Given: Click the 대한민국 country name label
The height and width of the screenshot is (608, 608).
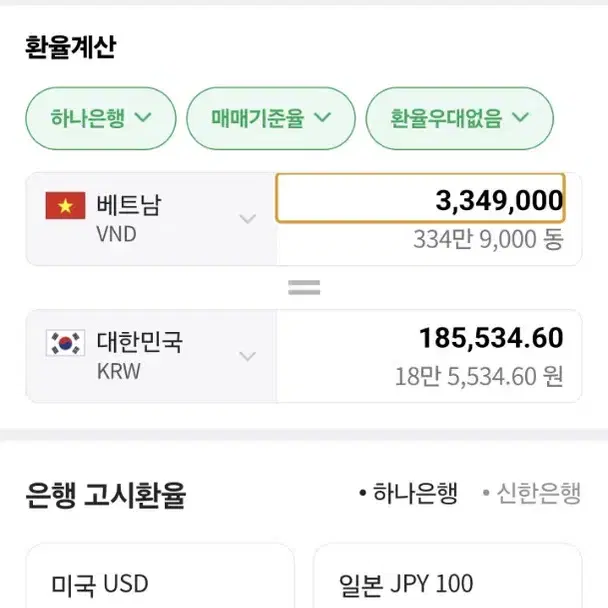Looking at the screenshot, I should (139, 342).
